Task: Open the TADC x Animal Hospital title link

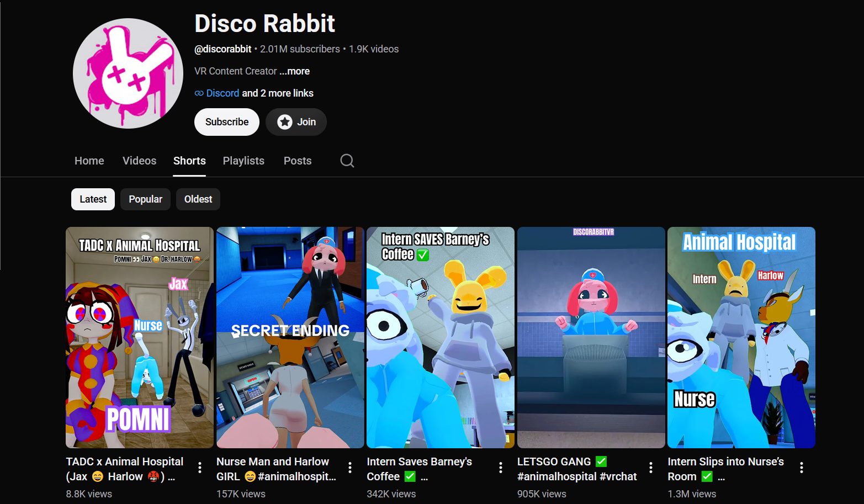Action: [125, 469]
